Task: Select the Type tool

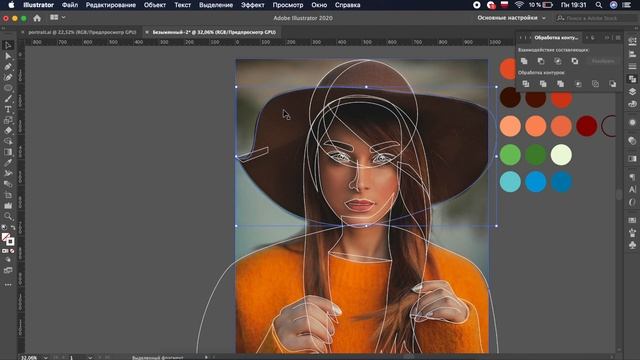Action: click(x=8, y=109)
